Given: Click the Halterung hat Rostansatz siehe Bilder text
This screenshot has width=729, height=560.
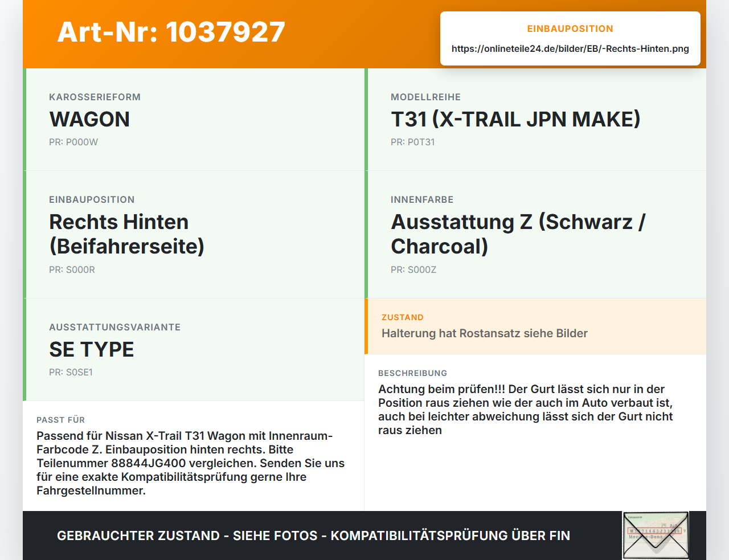Looking at the screenshot, I should pos(485,334).
